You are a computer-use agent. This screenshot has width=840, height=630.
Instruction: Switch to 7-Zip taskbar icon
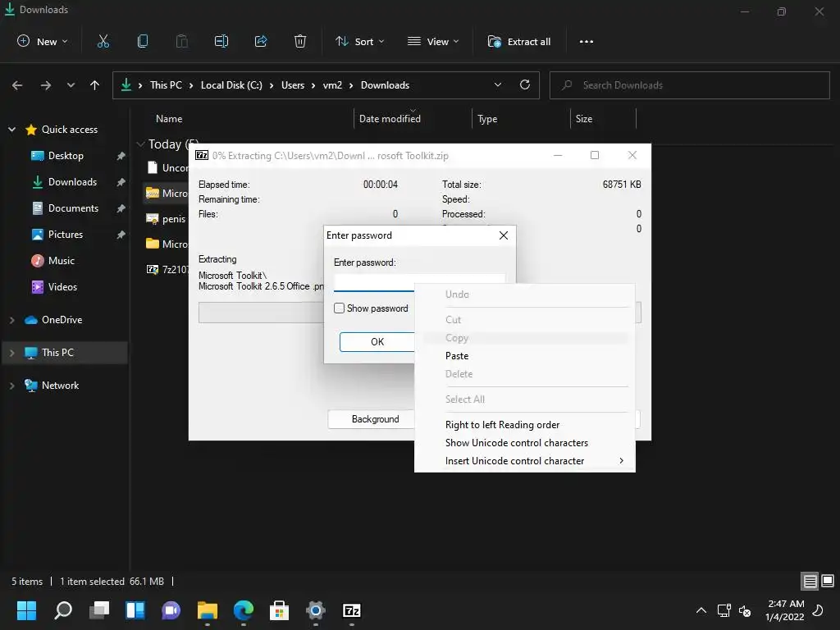[x=351, y=610]
